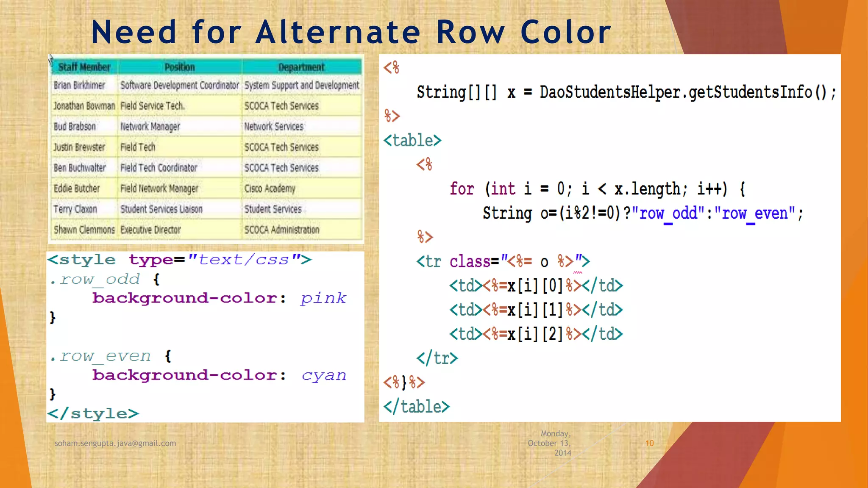Click the 'background-color: cyan' line
The image size is (868, 488).
tap(220, 375)
